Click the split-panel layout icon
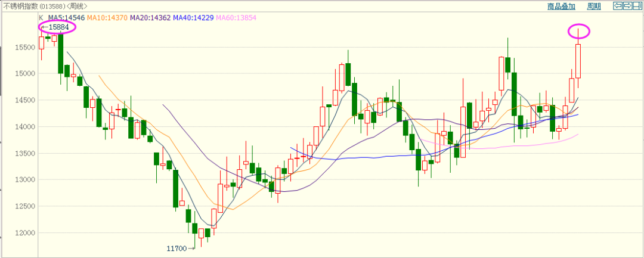Image resolution: width=644 pixels, height=258 pixels. coord(637,6)
